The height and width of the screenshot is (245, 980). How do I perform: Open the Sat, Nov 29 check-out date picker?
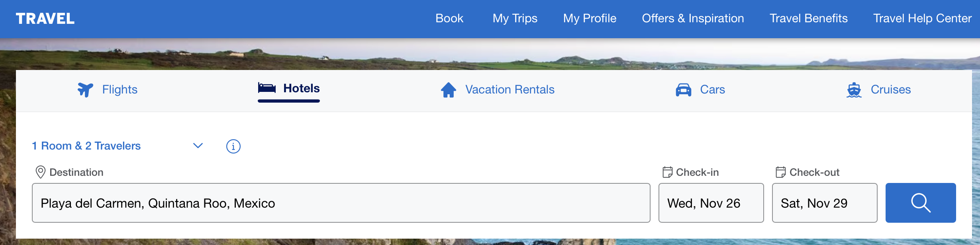[824, 203]
